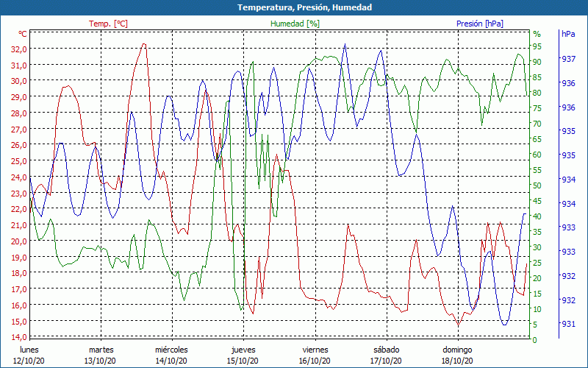Screen dimensions: 588x368
Task: Select the blue 'Presión [hPa]' legend label
Action: click(480, 24)
